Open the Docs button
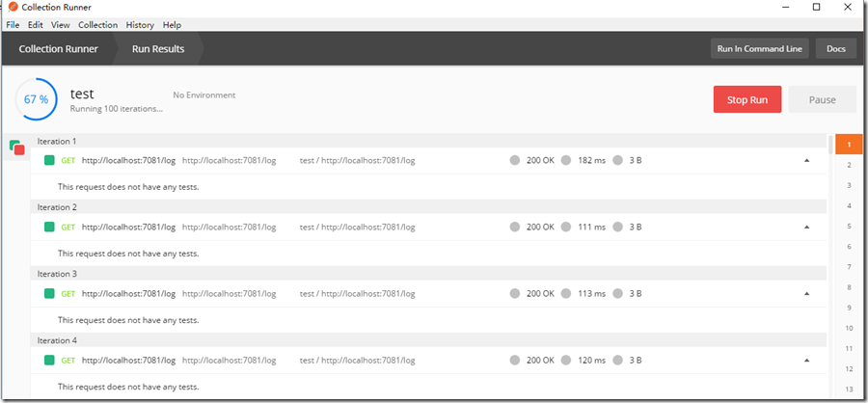868x403 pixels. 835,48
